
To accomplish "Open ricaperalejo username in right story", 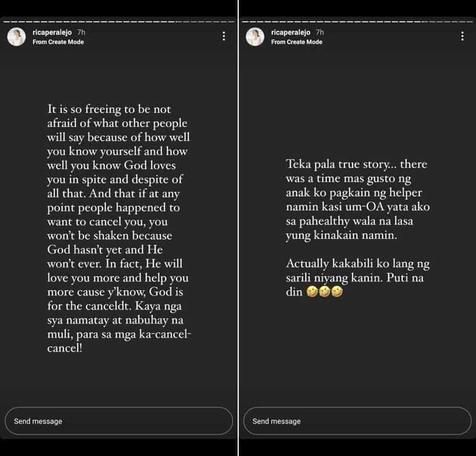I will (291, 32).
